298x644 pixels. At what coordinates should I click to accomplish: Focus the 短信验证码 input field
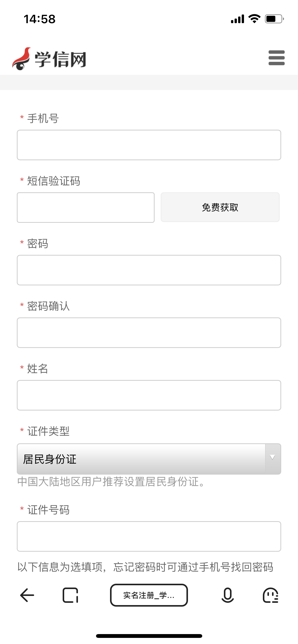(86, 208)
